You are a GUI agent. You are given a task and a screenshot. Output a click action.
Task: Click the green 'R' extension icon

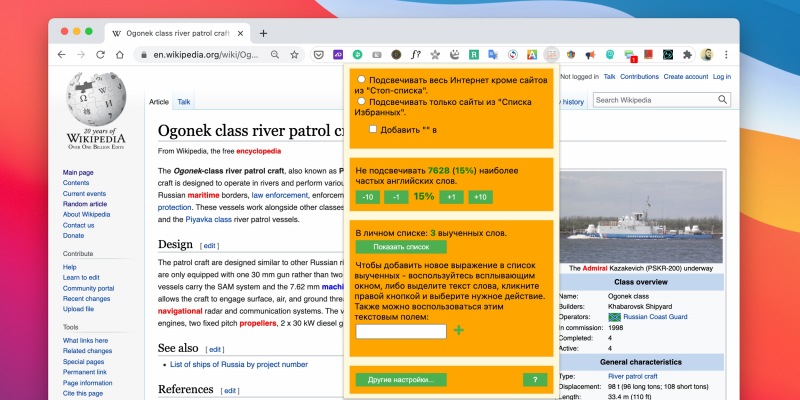point(474,55)
